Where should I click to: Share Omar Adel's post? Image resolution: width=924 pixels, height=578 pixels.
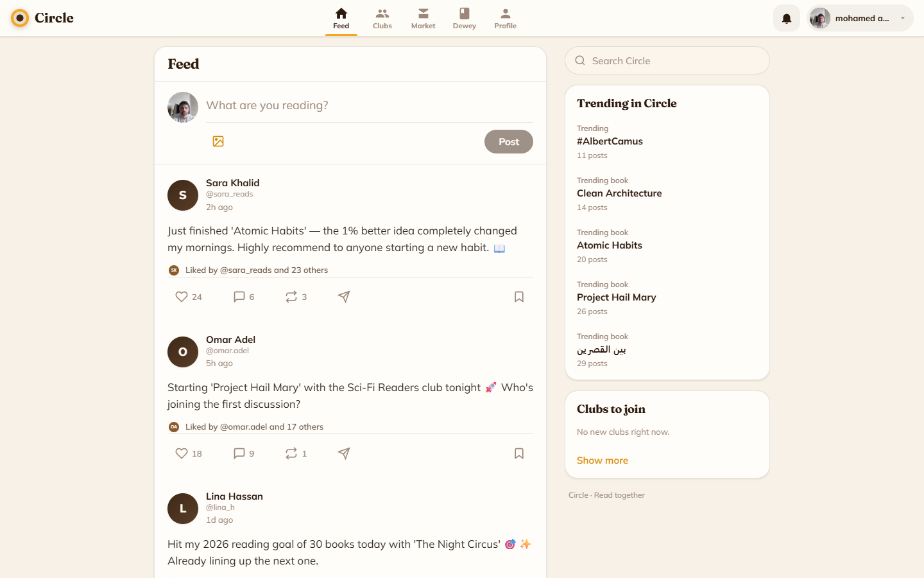[x=344, y=453]
